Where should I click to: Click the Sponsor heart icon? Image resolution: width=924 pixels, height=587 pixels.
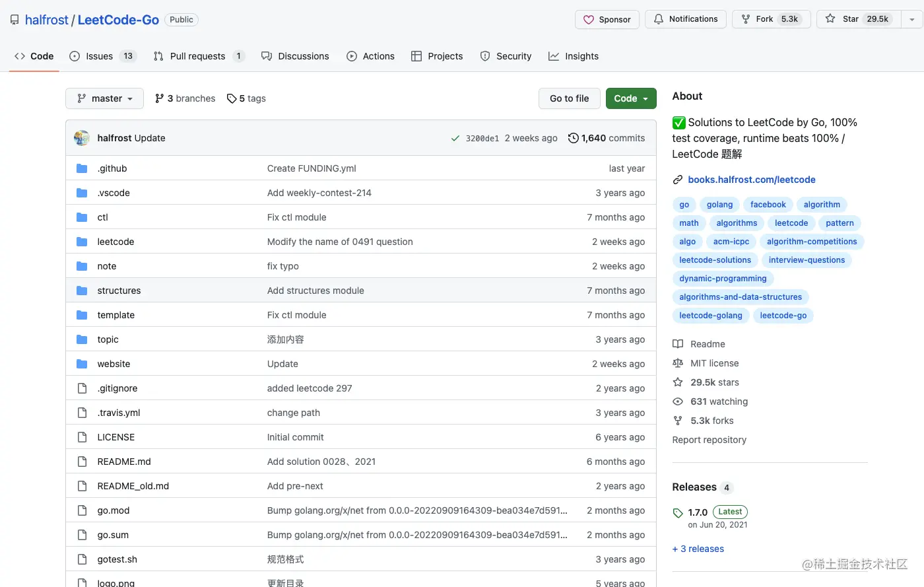(x=589, y=20)
